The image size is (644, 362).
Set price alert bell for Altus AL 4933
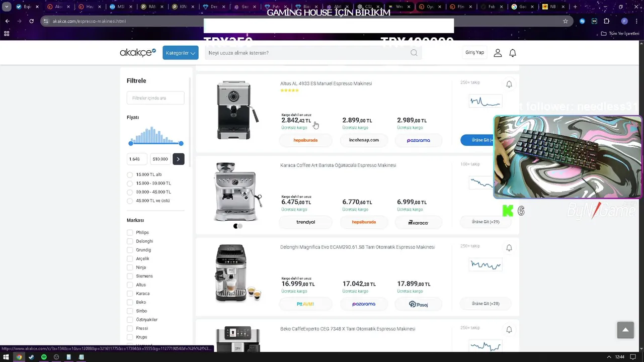509,84
